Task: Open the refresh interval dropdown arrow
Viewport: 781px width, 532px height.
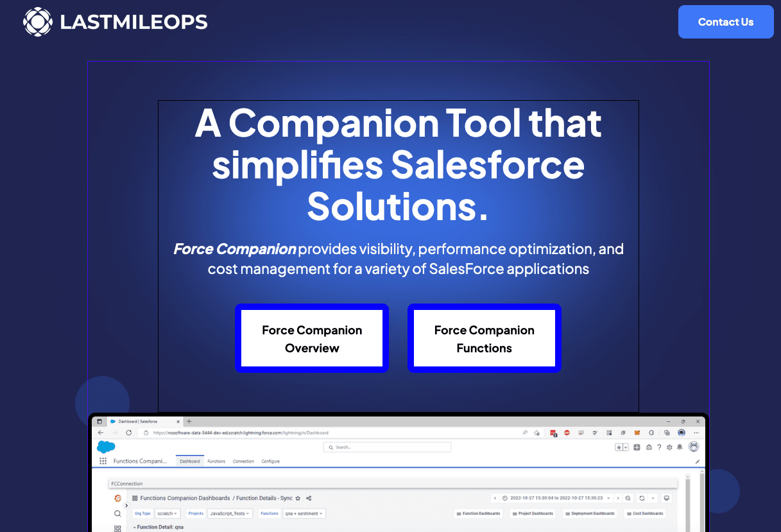Action: [653, 498]
